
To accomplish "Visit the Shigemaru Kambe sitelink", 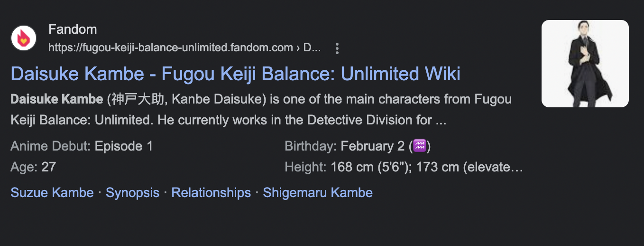I will point(318,192).
